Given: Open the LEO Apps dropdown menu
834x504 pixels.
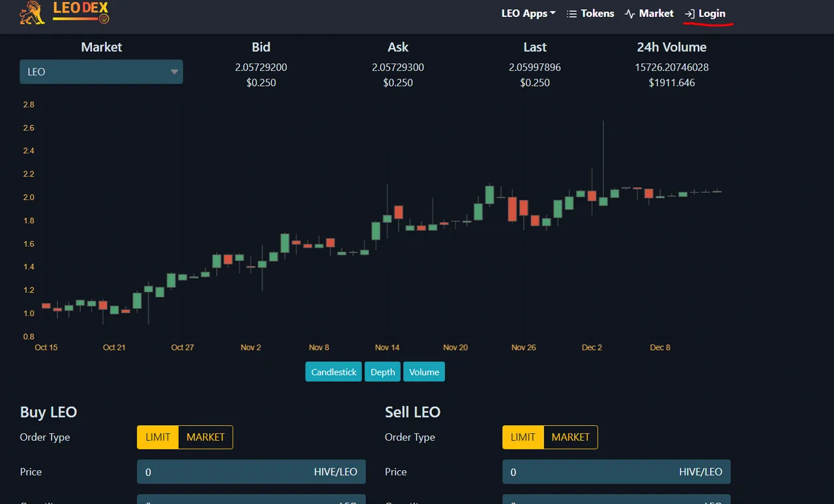Looking at the screenshot, I should [528, 13].
